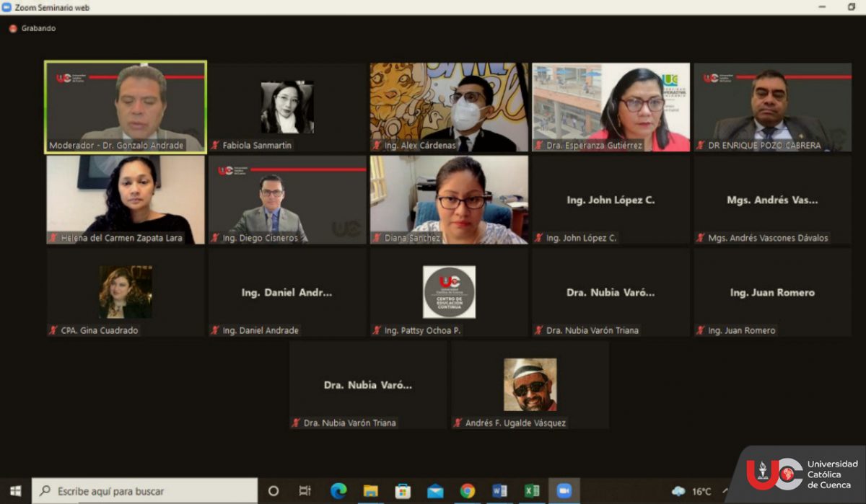Click the "Ing. Pattsy Ochoa P." caption
Screen dimensions: 866x504
pyautogui.click(x=422, y=330)
